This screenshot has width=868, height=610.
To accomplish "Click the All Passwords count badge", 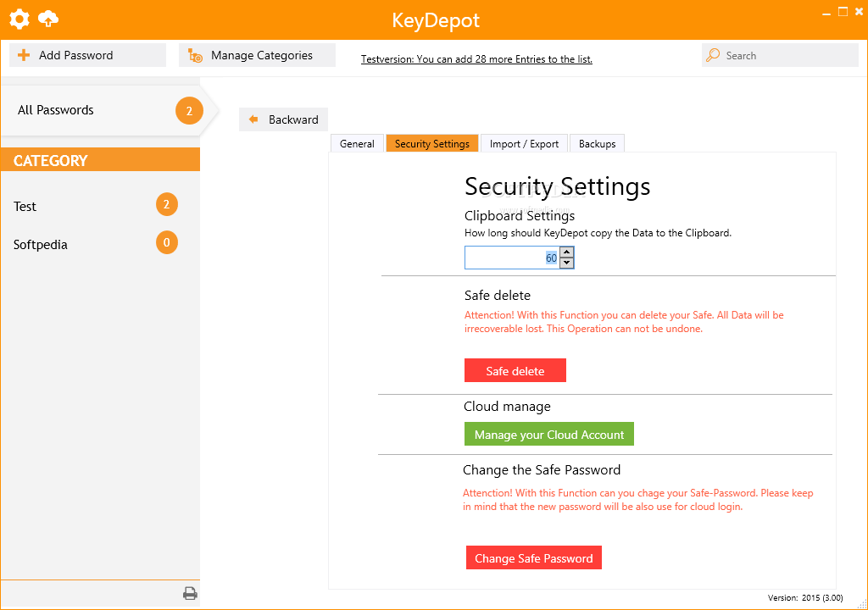I will (189, 111).
